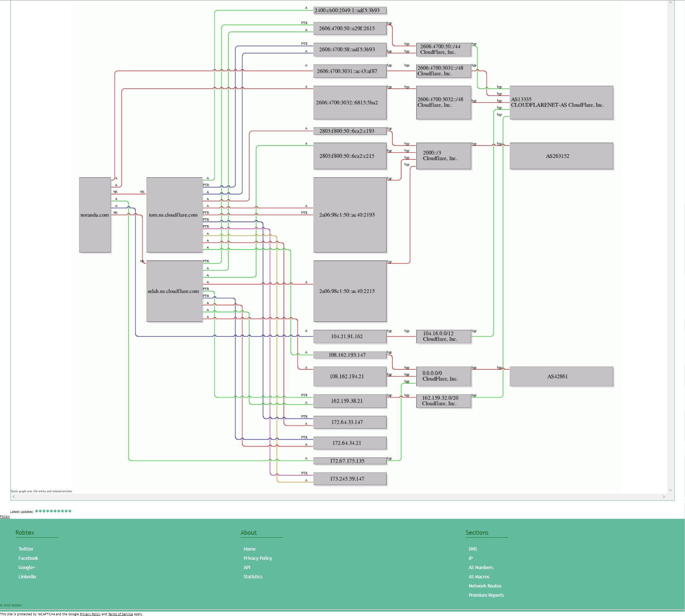The image size is (685, 616).
Task: Click the Latest updates dots indicator
Action: pos(53,511)
